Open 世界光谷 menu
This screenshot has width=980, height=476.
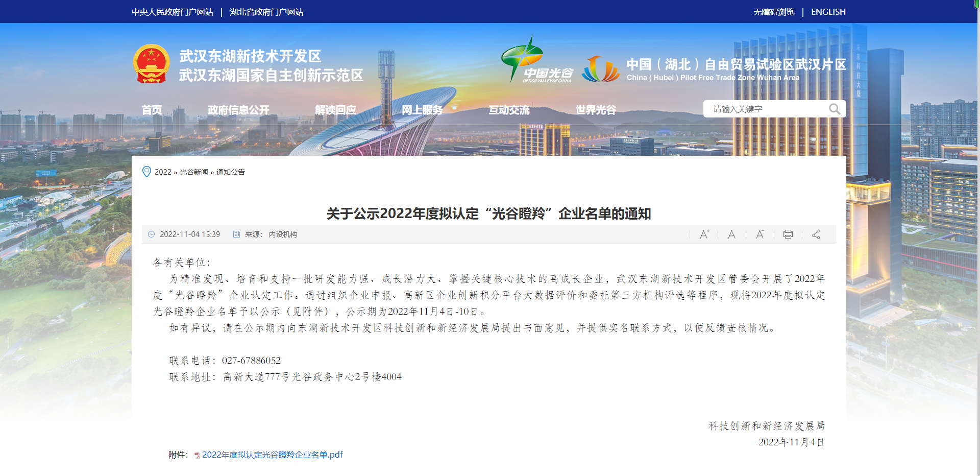pyautogui.click(x=596, y=110)
